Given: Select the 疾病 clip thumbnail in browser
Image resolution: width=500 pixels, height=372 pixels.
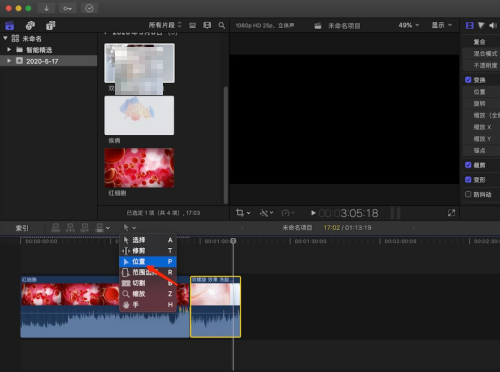Looking at the screenshot, I should (x=139, y=115).
